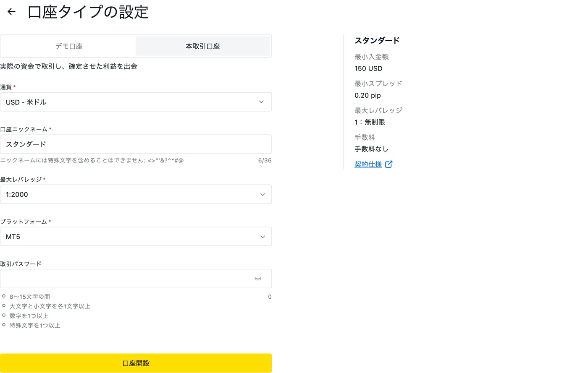Click the nickname special characters hint text
The height and width of the screenshot is (373, 588).
[x=92, y=160]
